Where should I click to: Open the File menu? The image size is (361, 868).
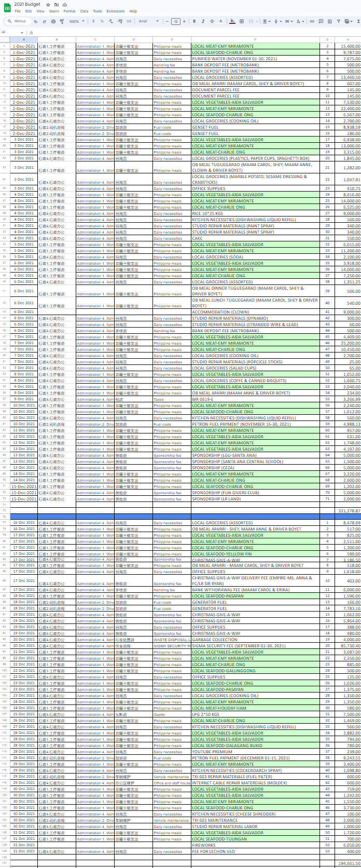(x=18, y=11)
